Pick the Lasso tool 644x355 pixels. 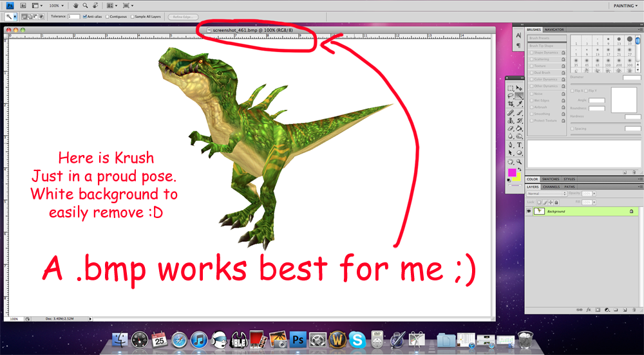(x=510, y=96)
